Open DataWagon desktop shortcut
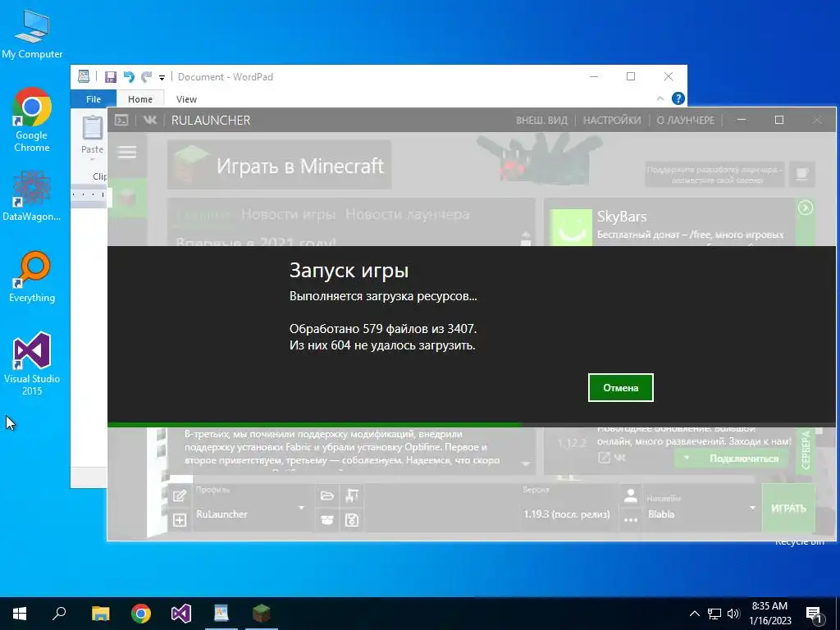This screenshot has height=630, width=840. click(x=32, y=195)
